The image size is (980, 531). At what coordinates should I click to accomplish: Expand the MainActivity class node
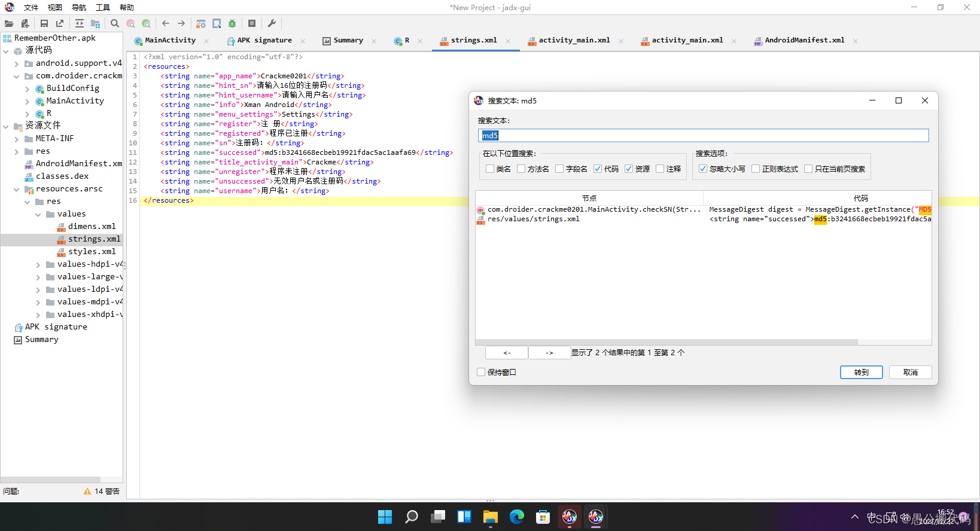(28, 101)
